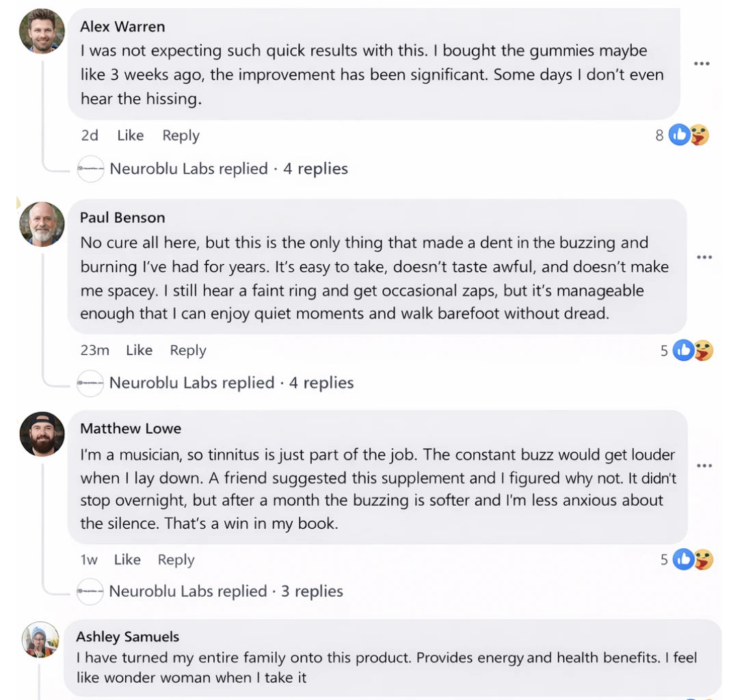This screenshot has width=744, height=700.
Task: Click Neuroblu Labs logo under Matthew's comment
Action: (x=90, y=591)
